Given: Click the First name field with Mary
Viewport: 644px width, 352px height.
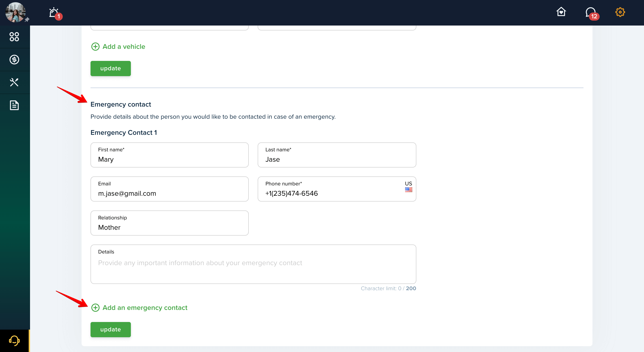Looking at the screenshot, I should [x=169, y=155].
